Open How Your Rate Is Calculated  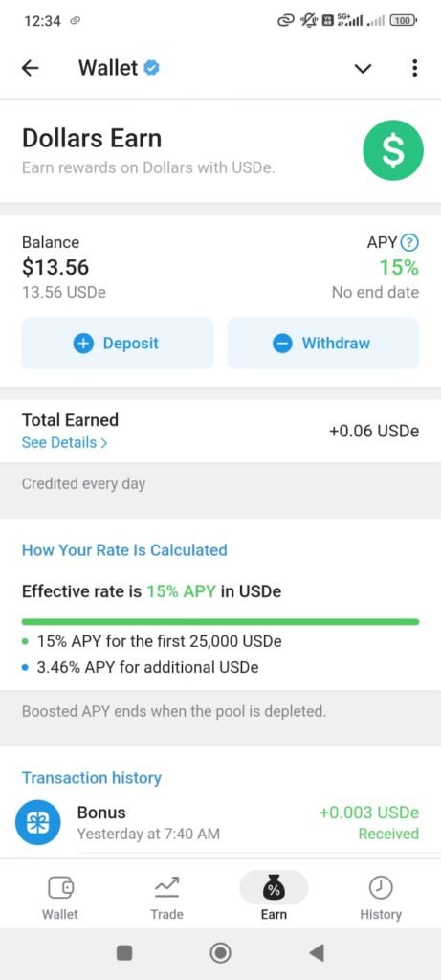[x=124, y=550]
